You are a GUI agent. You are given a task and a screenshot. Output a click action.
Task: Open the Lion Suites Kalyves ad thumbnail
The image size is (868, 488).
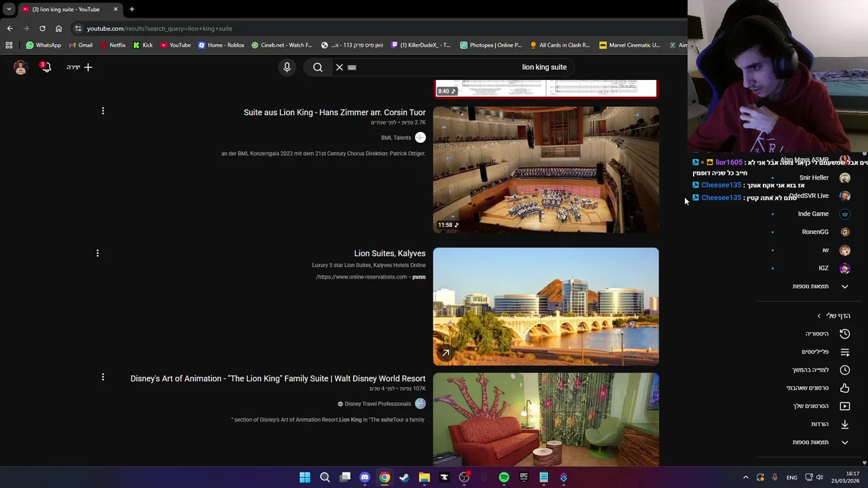pyautogui.click(x=546, y=306)
